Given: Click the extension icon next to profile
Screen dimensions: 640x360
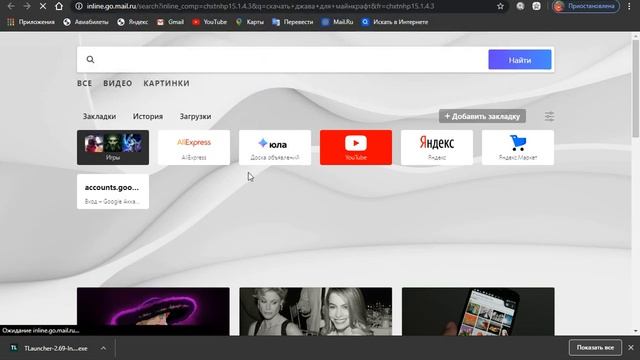Looking at the screenshot, I should tap(536, 6).
